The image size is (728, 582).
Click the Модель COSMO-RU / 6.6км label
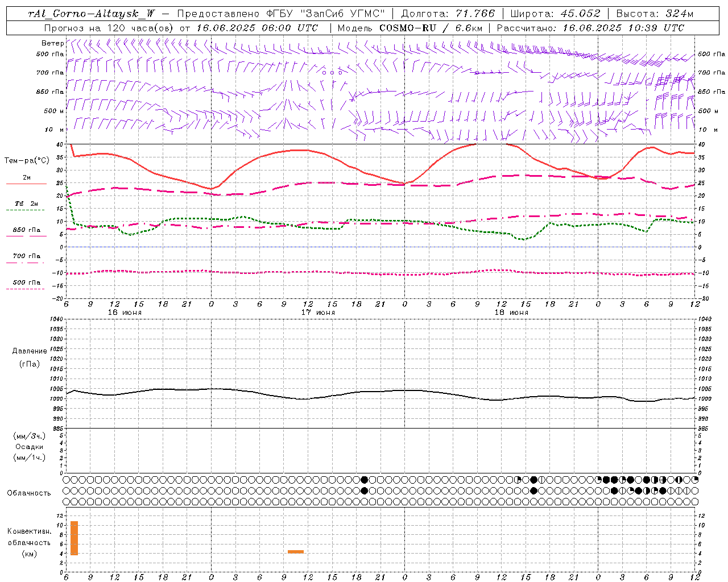click(410, 28)
